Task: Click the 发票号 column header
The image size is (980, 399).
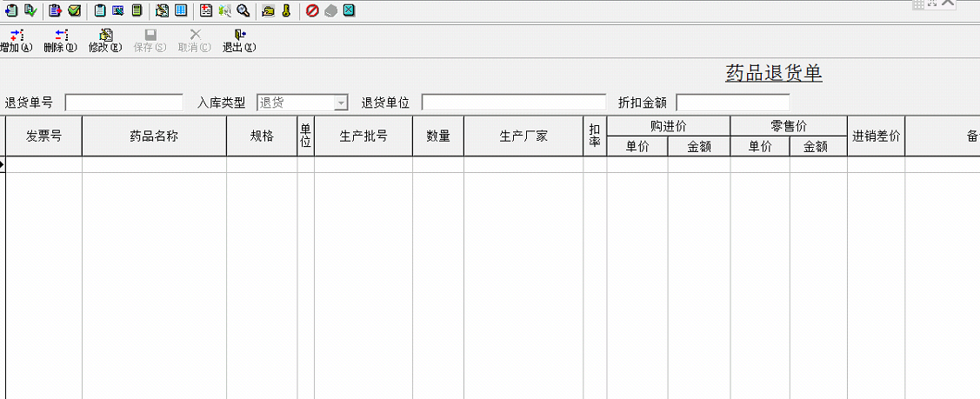Action: [43, 136]
